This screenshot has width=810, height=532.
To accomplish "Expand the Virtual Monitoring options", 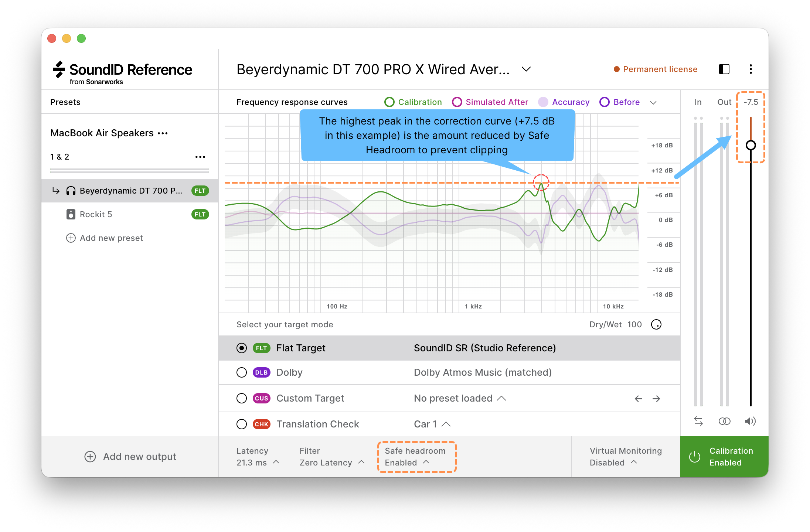I will [x=634, y=462].
